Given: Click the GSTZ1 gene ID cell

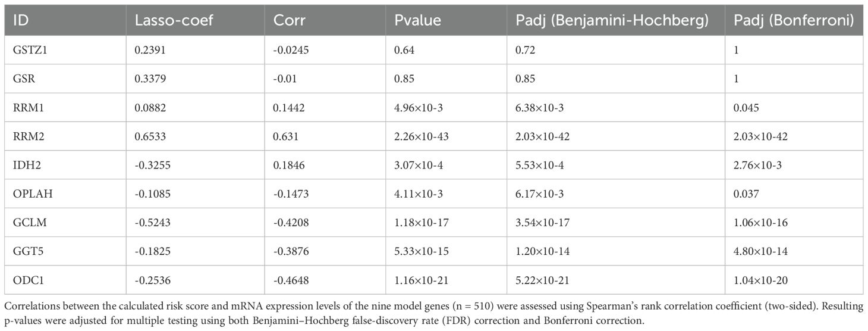Looking at the screenshot, I should 25,51.
